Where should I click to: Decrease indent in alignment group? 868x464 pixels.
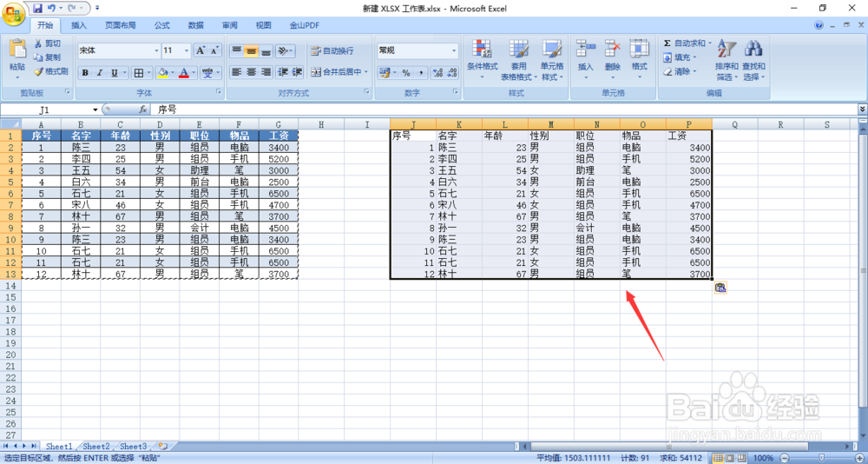pyautogui.click(x=283, y=72)
